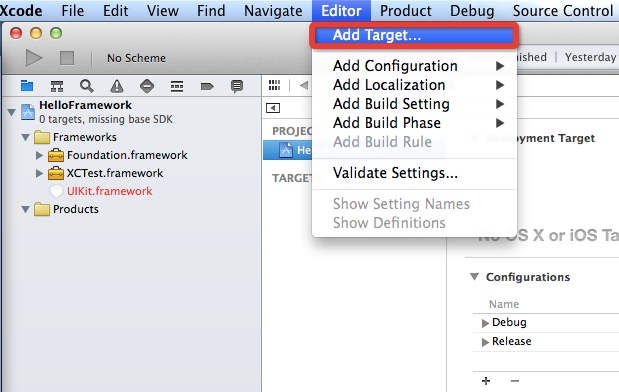Add a configuration with plus button
The image size is (619, 392).
[x=486, y=381]
